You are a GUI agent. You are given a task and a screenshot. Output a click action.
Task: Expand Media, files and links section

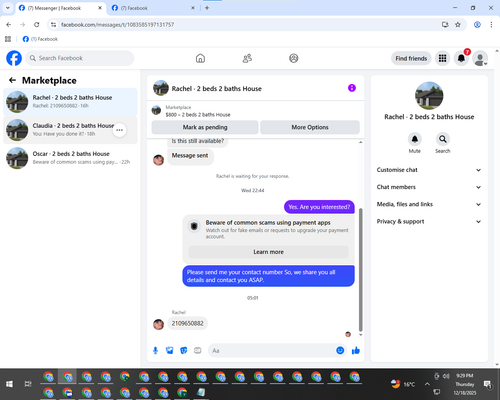(429, 204)
